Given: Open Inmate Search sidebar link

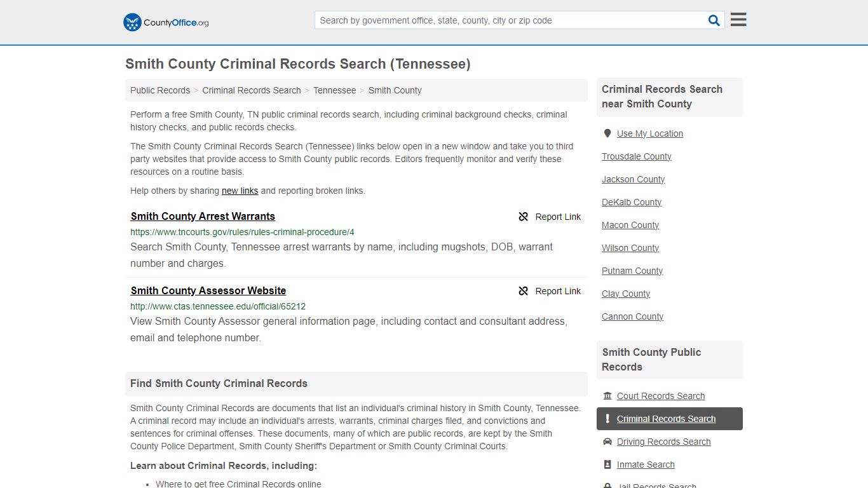Looking at the screenshot, I should (x=646, y=464).
